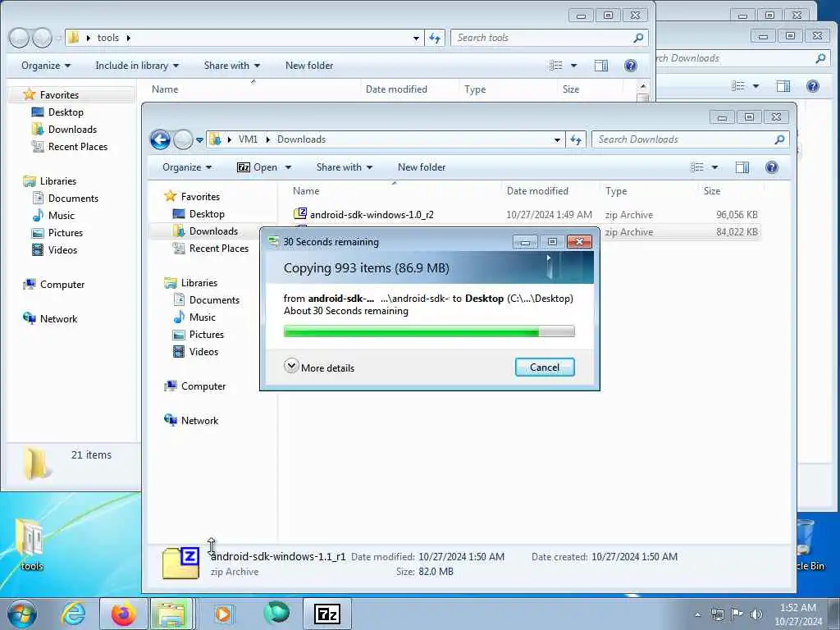Open Music library in Downloads window sidebar
Image resolution: width=840 pixels, height=630 pixels.
(203, 317)
